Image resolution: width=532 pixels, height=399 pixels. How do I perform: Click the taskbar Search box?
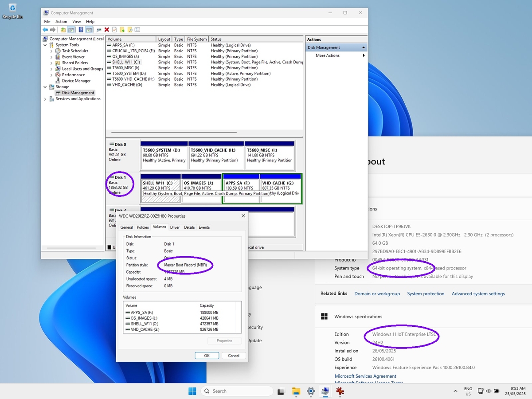click(x=237, y=391)
